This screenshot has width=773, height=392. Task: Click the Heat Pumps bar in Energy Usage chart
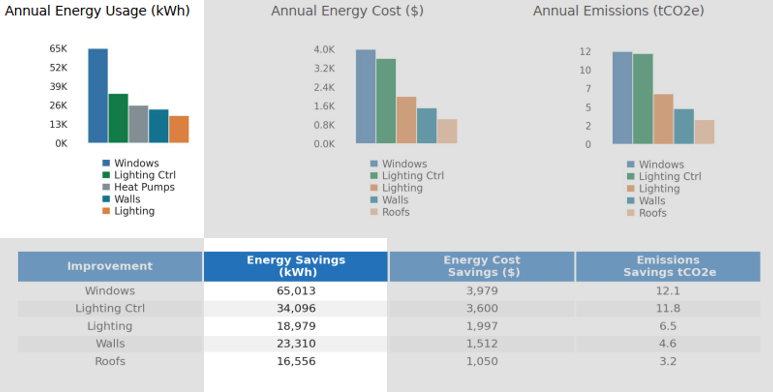pyautogui.click(x=139, y=124)
